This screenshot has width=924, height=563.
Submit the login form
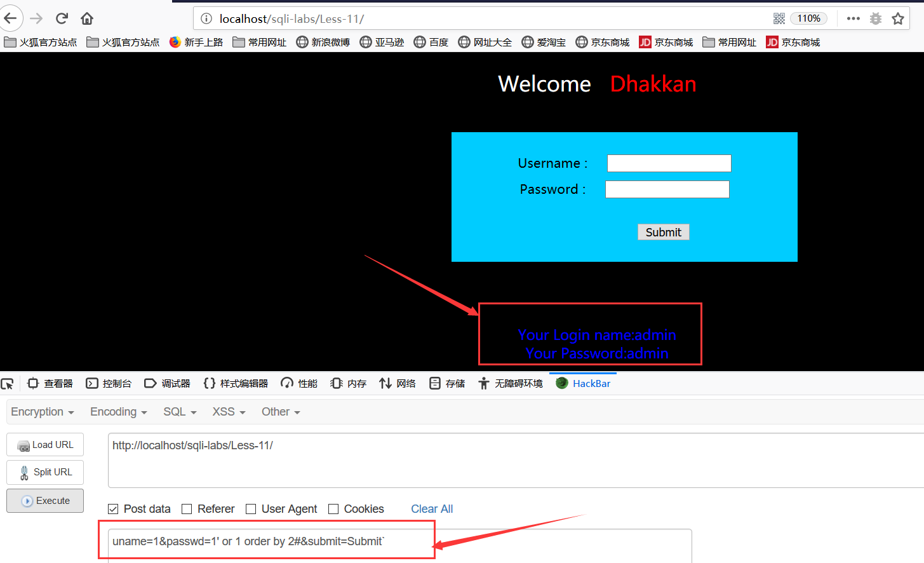click(663, 232)
